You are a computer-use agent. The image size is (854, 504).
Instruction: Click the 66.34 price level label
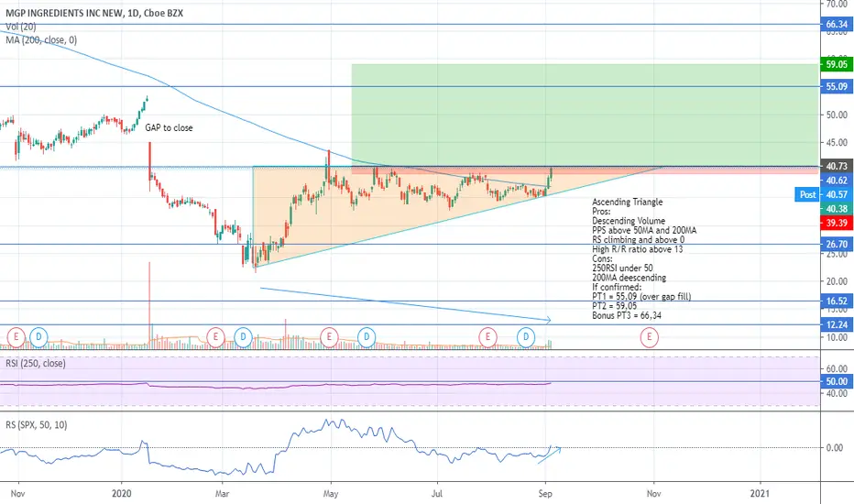point(837,25)
